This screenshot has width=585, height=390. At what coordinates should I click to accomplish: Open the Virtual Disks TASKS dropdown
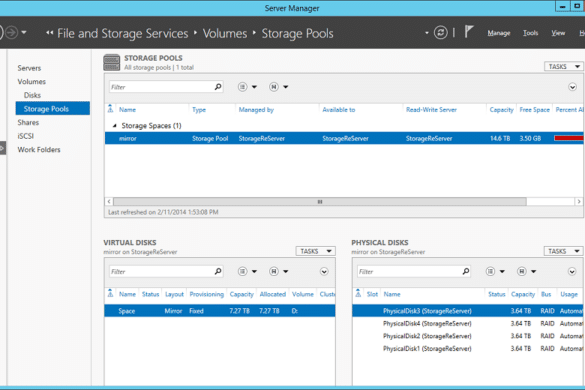coord(316,251)
